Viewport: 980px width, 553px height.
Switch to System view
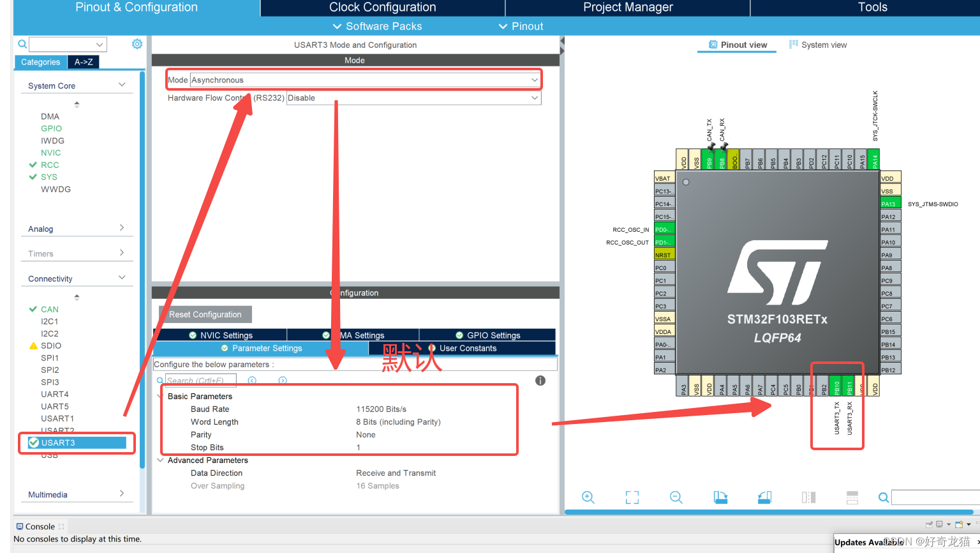coord(818,45)
